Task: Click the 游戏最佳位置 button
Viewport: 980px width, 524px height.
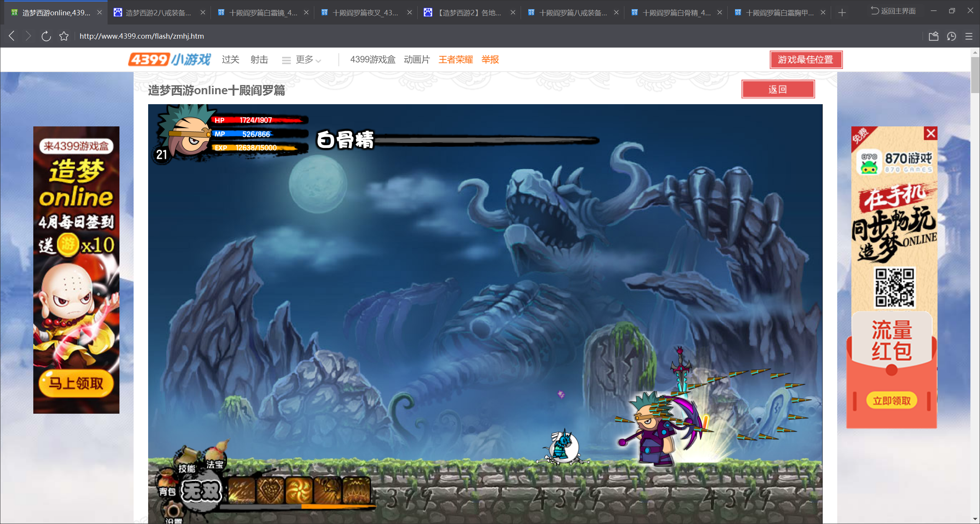Action: coord(806,60)
